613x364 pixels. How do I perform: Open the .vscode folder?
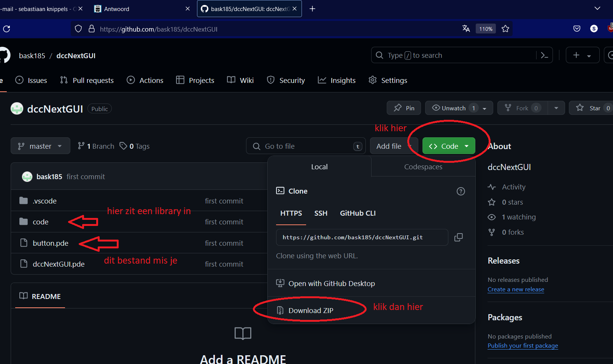(44, 201)
